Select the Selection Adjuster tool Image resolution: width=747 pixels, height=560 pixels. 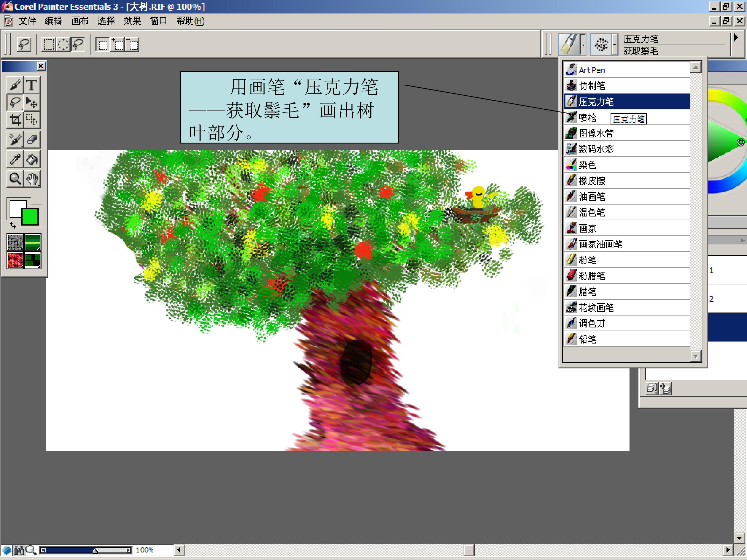tap(32, 120)
